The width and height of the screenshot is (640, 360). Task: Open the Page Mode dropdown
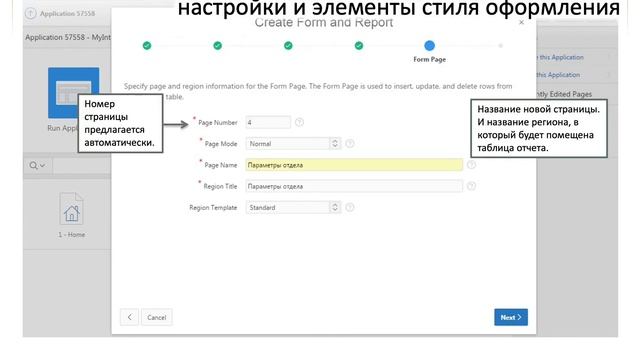[x=293, y=144]
